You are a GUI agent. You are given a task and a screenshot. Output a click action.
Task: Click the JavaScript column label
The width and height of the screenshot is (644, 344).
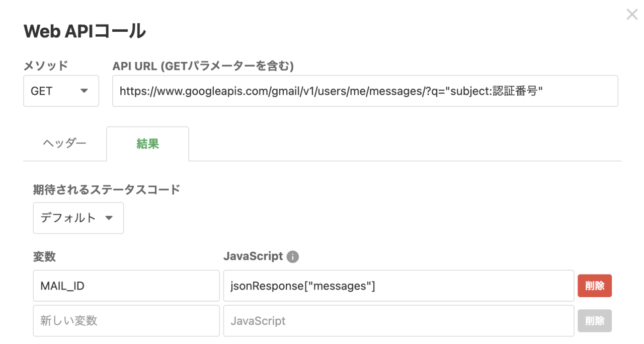click(x=254, y=256)
